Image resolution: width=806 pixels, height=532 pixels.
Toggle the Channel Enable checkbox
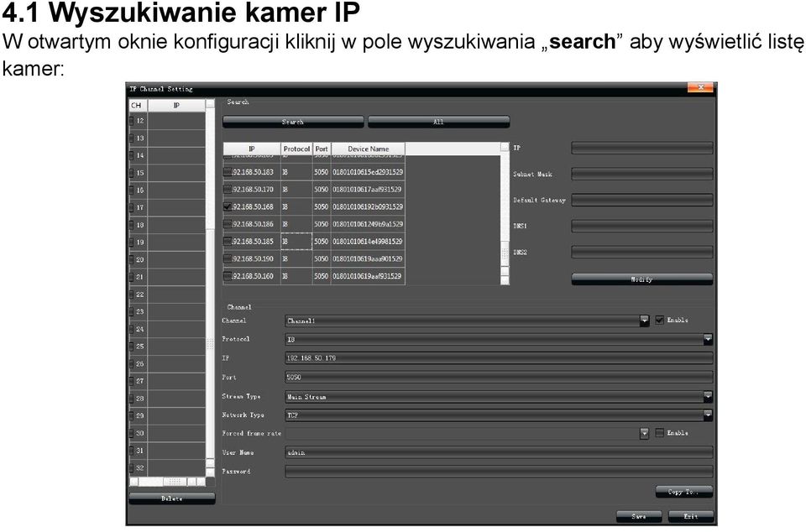click(660, 320)
